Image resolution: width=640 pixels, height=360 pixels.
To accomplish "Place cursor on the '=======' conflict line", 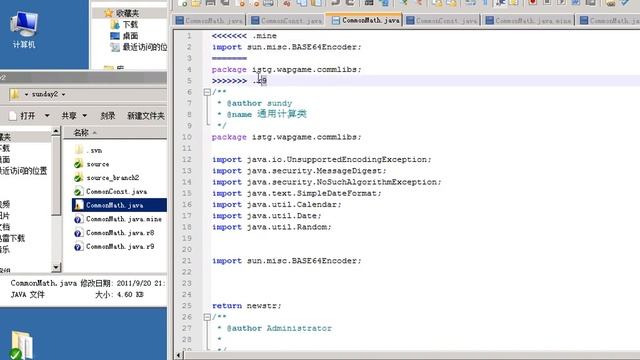I will coord(229,58).
